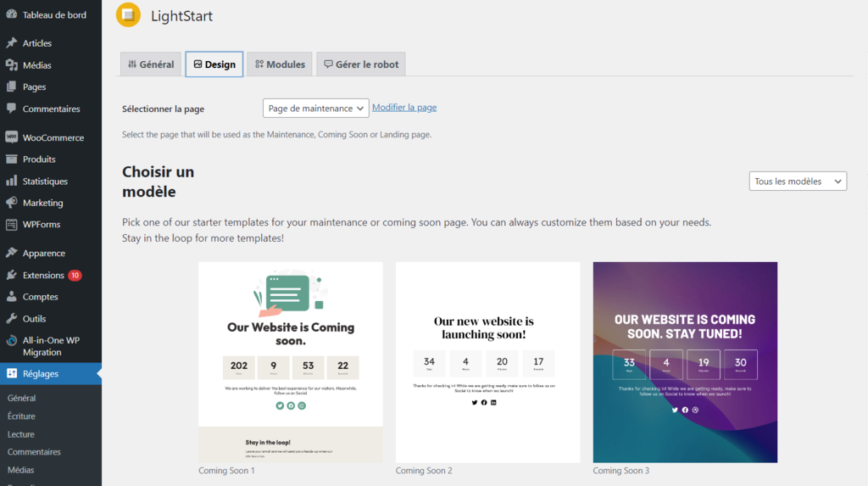Click the Articles pin icon
Image resolution: width=868 pixels, height=486 pixels.
[x=12, y=42]
